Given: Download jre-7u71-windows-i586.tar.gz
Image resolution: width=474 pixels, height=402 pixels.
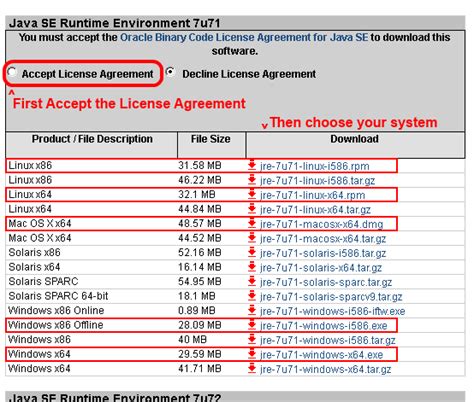Looking at the screenshot, I should pyautogui.click(x=327, y=340).
